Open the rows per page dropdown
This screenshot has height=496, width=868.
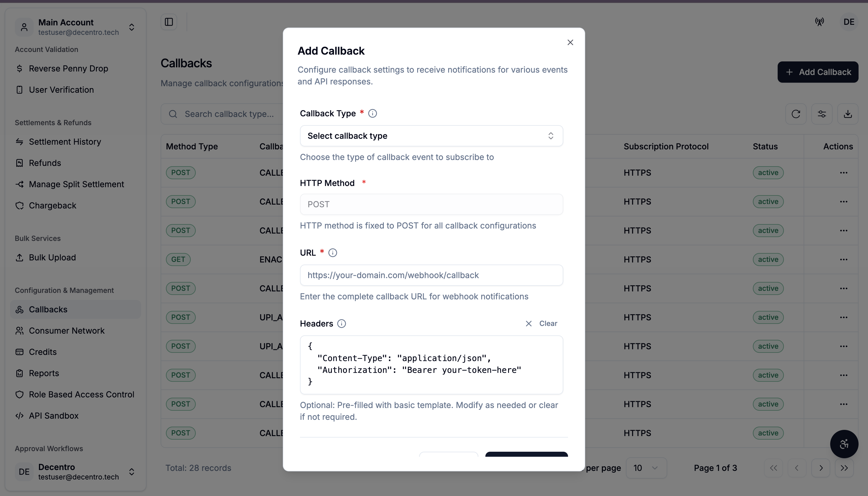click(x=646, y=468)
